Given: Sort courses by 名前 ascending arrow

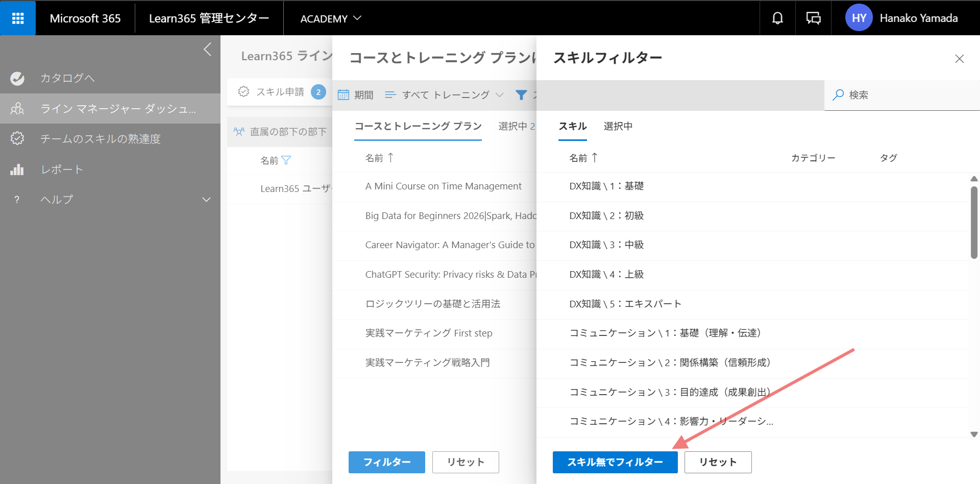Looking at the screenshot, I should pyautogui.click(x=390, y=157).
